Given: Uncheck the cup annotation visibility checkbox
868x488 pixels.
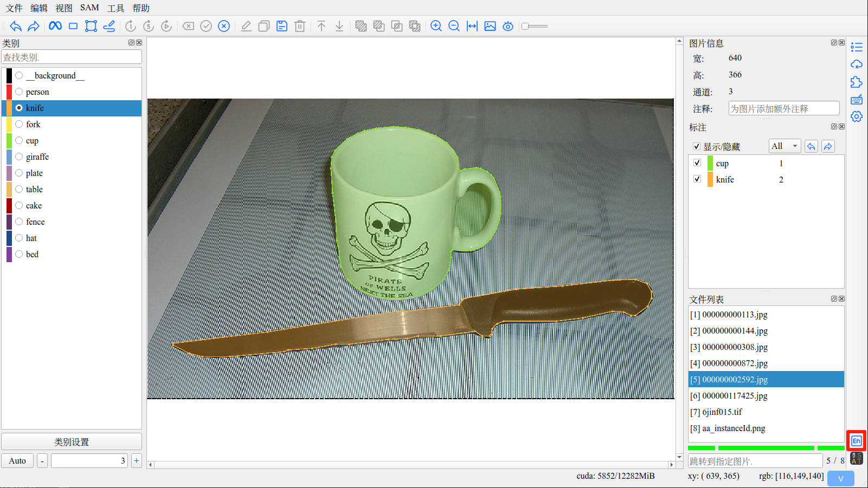Looking at the screenshot, I should 697,162.
